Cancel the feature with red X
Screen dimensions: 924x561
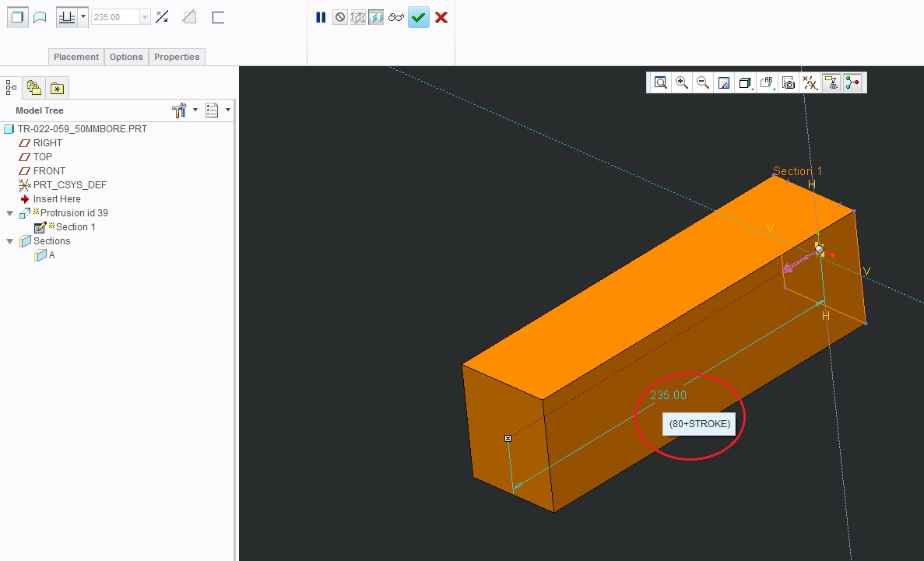[441, 16]
